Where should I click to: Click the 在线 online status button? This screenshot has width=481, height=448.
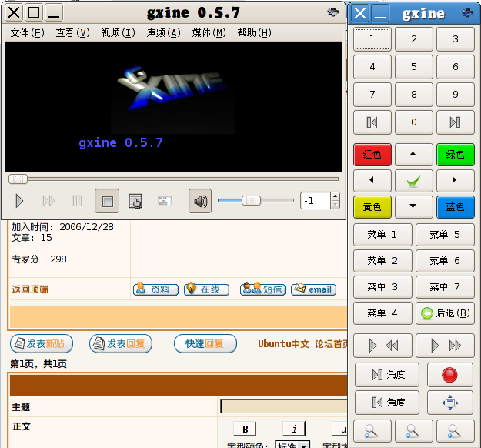[206, 289]
